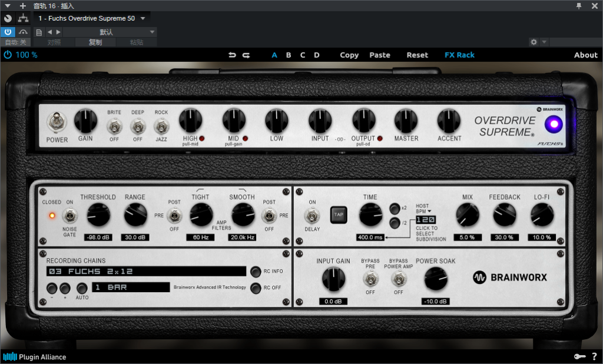Click the Paste button in plugin toolbar
The height and width of the screenshot is (364, 603).
380,55
